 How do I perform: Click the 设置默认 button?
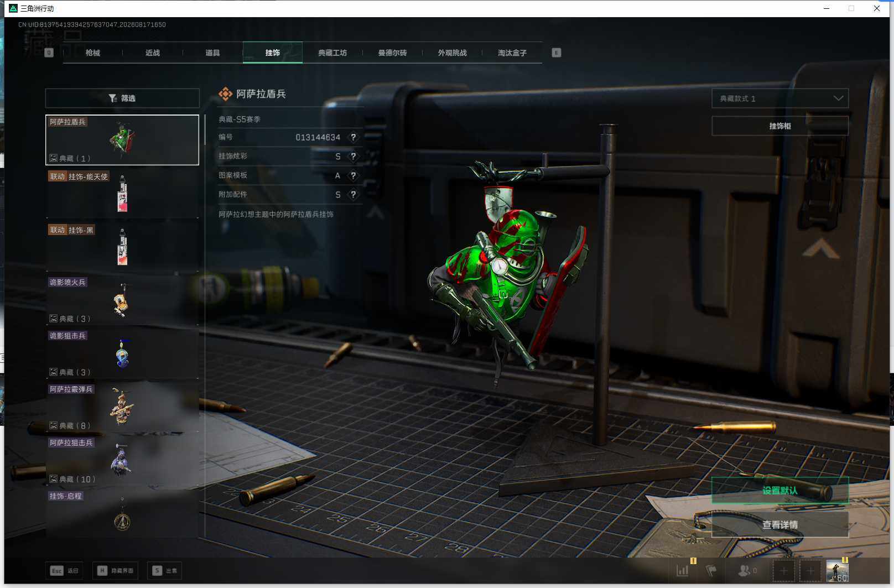click(x=780, y=491)
